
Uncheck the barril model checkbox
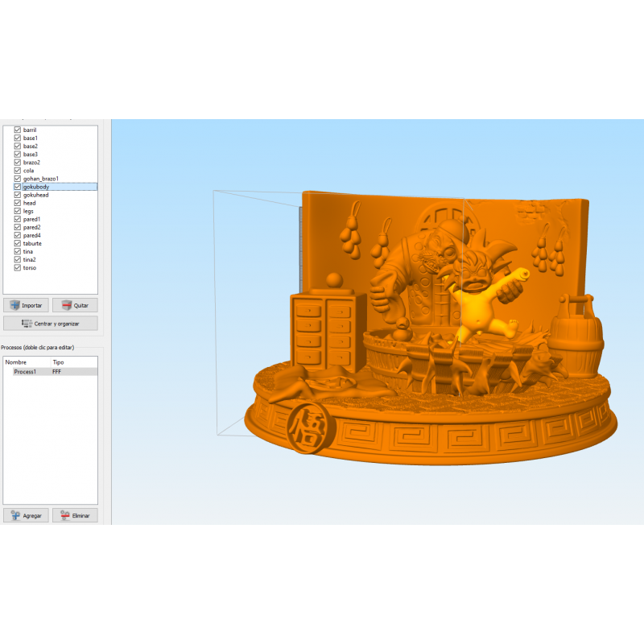coord(17,130)
